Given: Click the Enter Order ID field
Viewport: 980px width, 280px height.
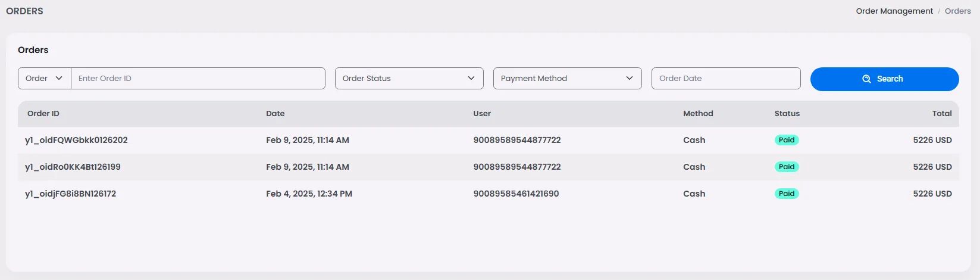Looking at the screenshot, I should click(198, 79).
